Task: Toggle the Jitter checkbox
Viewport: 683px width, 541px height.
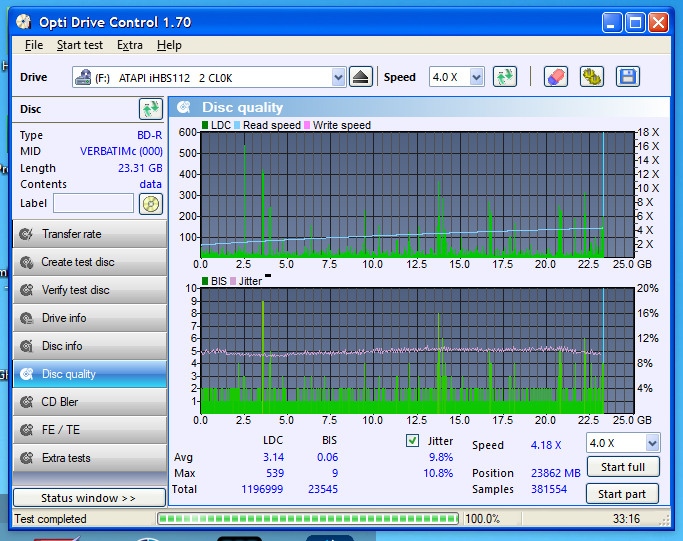Action: 412,440
